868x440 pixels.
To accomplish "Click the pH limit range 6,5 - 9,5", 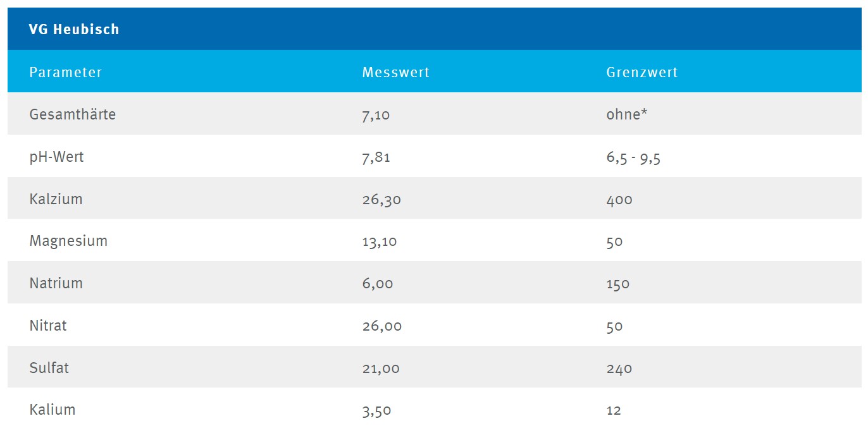I will pyautogui.click(x=633, y=157).
